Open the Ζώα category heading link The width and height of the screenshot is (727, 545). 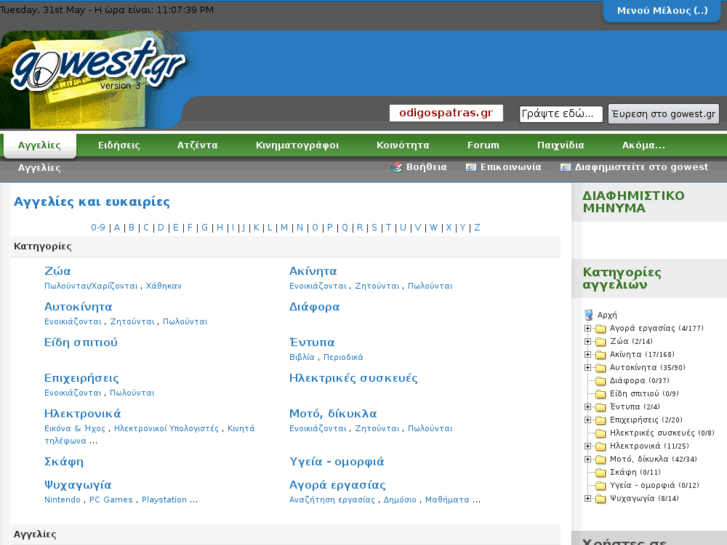(x=57, y=271)
